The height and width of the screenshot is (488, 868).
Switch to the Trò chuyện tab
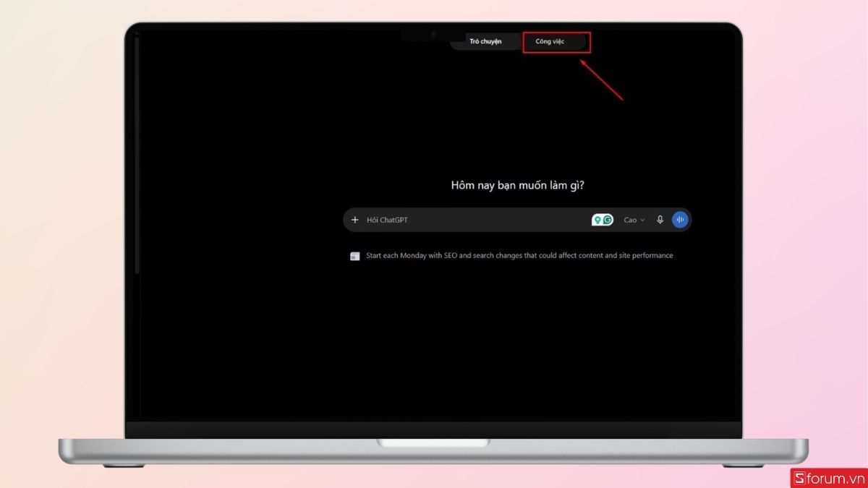click(x=485, y=42)
